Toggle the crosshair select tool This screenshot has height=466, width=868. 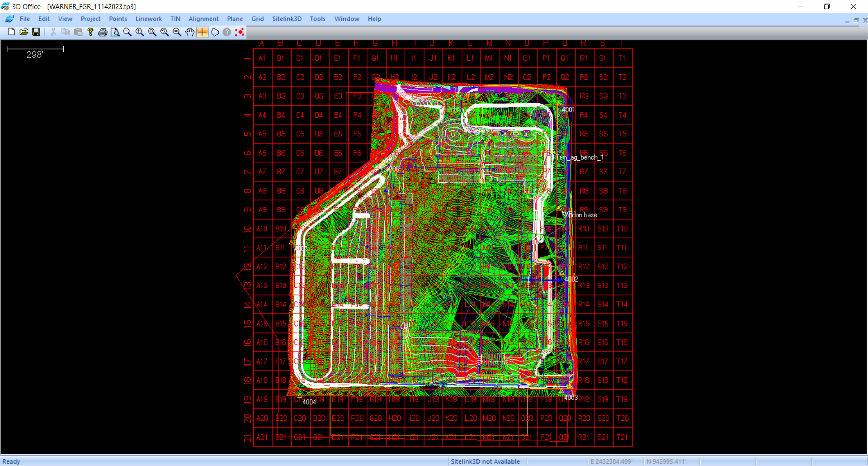tap(202, 32)
